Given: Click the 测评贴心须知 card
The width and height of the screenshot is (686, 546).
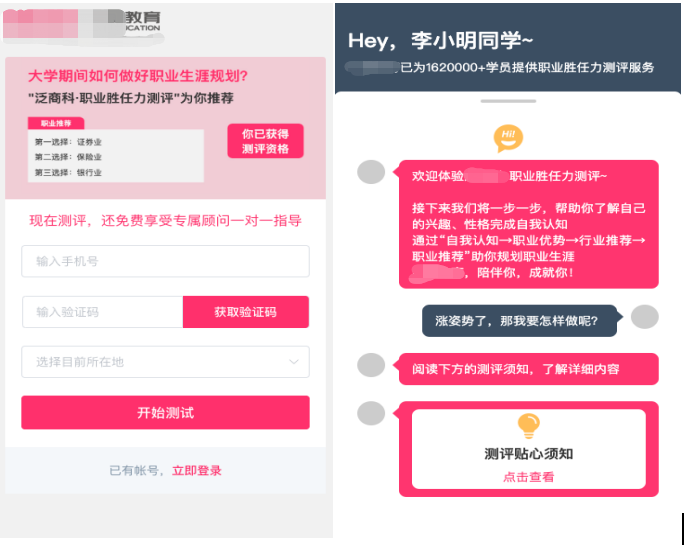Looking at the screenshot, I should tap(528, 449).
